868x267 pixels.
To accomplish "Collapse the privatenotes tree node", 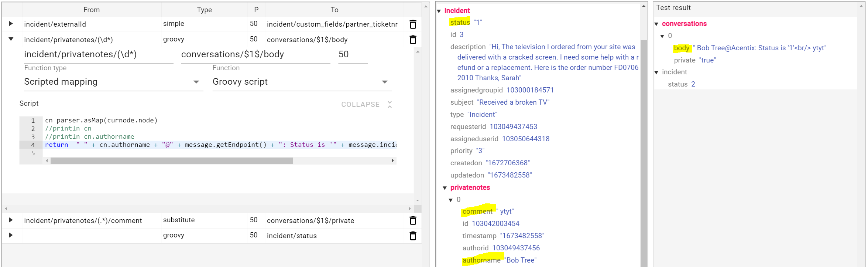I will [x=445, y=188].
